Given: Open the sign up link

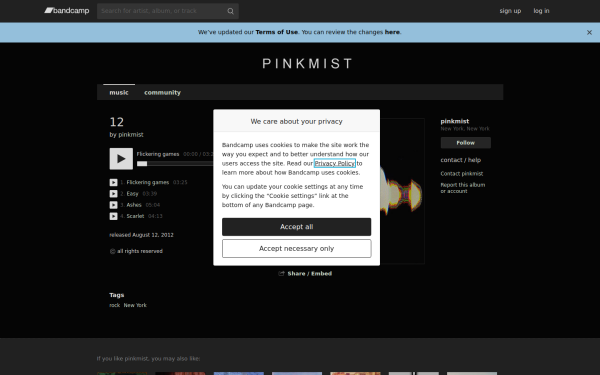Looking at the screenshot, I should [510, 11].
